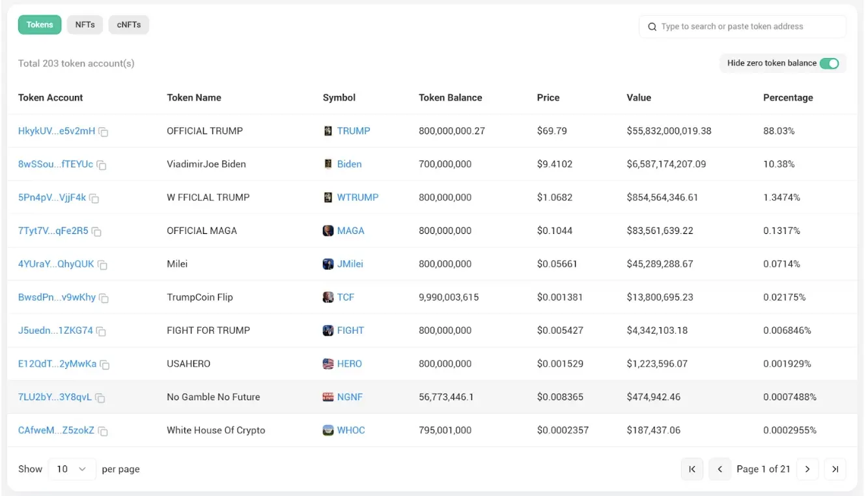Click the HERO flag token icon
Screen dimensions: 868x496
tap(328, 364)
